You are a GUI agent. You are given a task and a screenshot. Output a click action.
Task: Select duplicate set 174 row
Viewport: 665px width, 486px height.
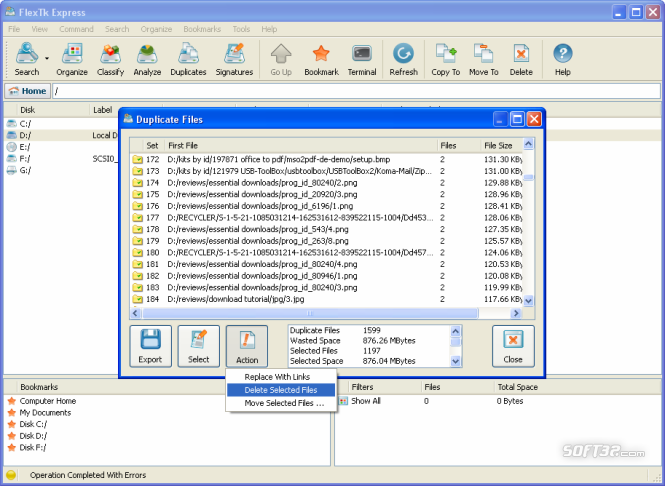tap(327, 183)
